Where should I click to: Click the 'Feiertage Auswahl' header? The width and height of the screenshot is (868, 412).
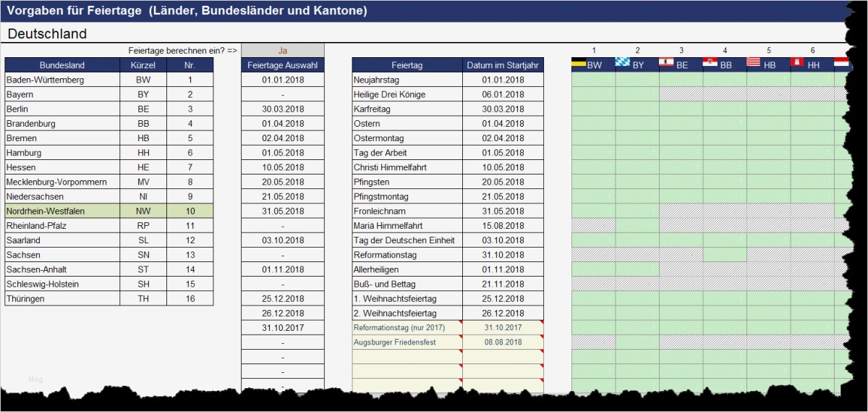(x=283, y=65)
